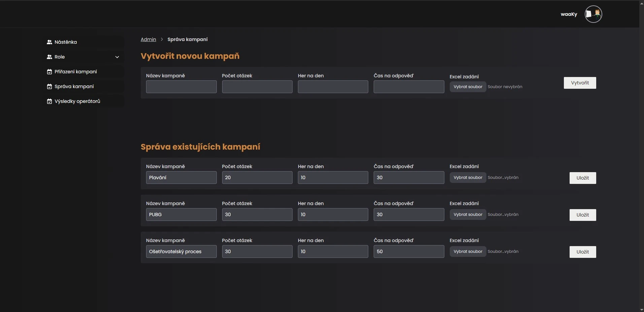
Task: Save the Plavání campaign with Uložit
Action: tap(582, 178)
